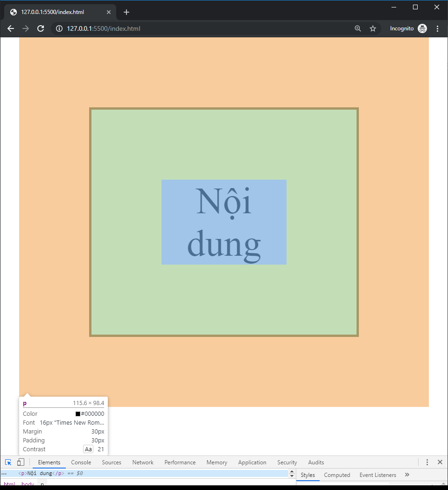Click the zoom magnifier icon in address bar
Screen dimensions: 448x490
click(x=358, y=28)
